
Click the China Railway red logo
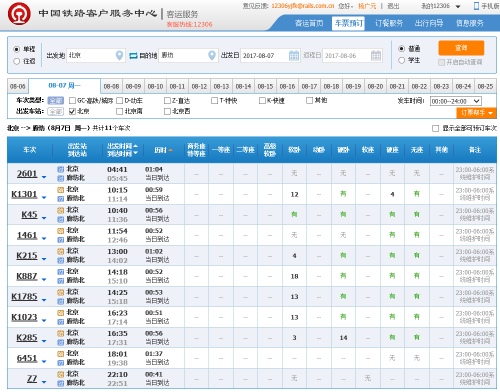tap(19, 14)
